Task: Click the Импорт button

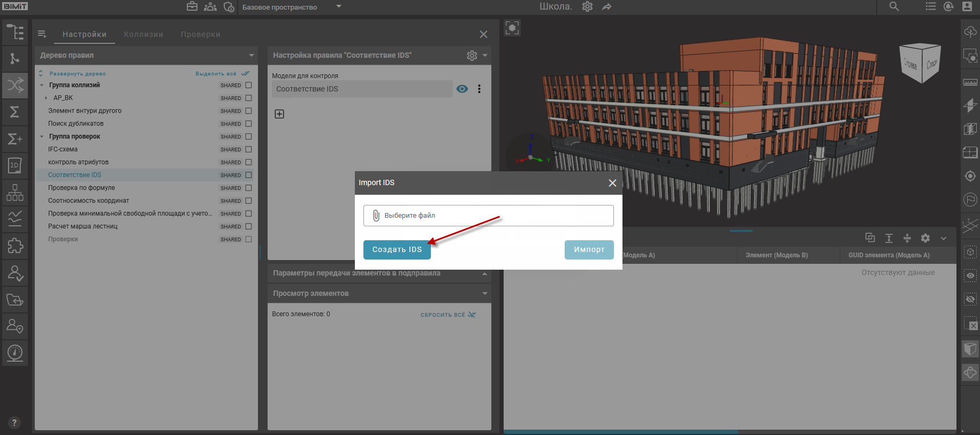Action: click(589, 249)
